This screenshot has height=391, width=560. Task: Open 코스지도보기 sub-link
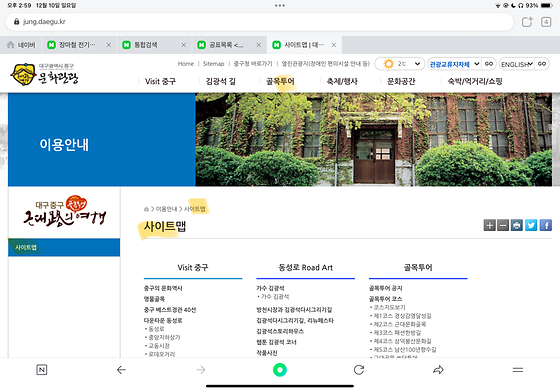[x=389, y=307]
